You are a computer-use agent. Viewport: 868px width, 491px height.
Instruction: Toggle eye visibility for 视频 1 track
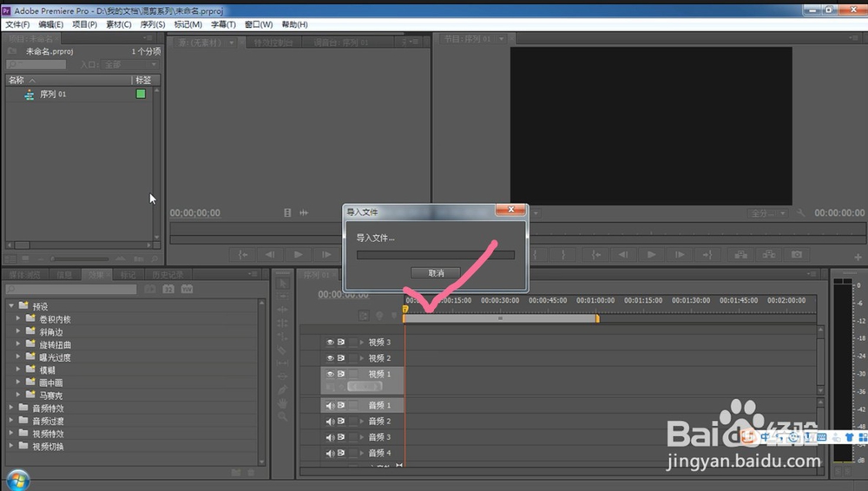(x=330, y=374)
